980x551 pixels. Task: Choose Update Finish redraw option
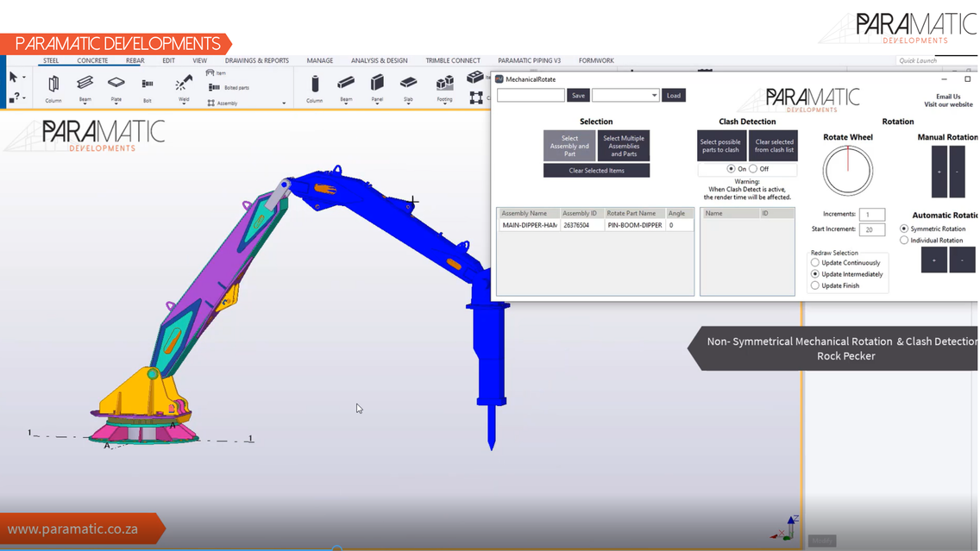coord(815,285)
